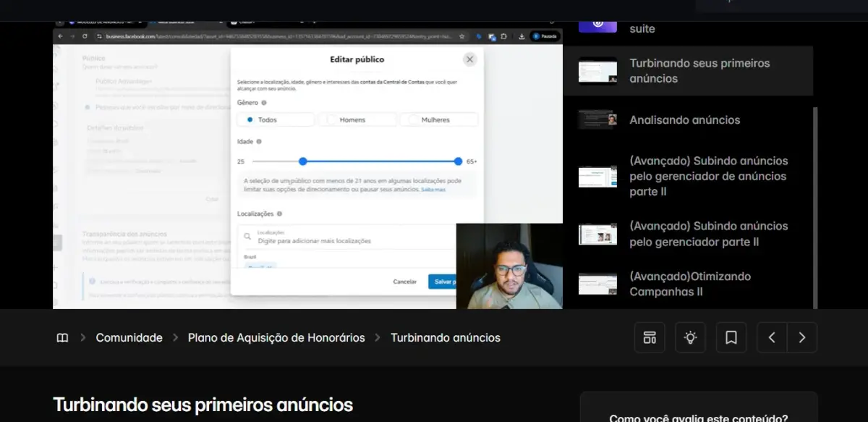Go to the previous lesson arrow
868x422 pixels.
tap(772, 337)
